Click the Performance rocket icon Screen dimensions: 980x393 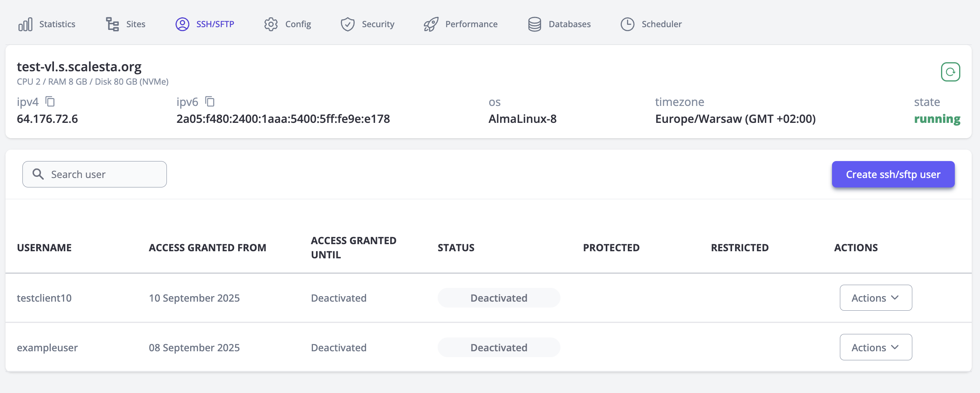click(x=431, y=24)
